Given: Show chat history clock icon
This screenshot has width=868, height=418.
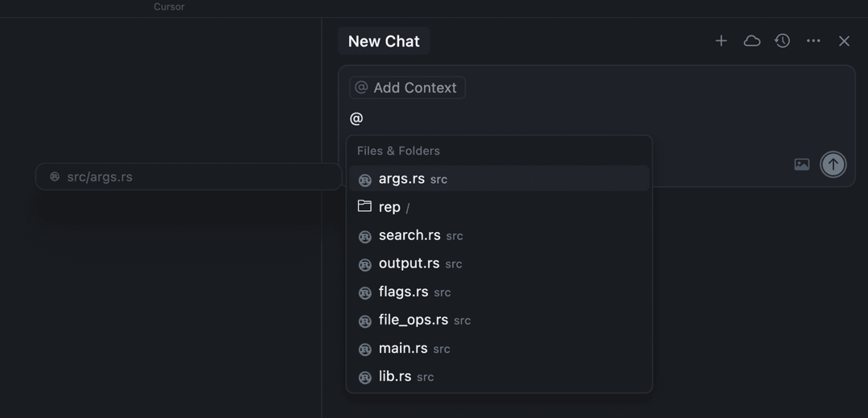Looking at the screenshot, I should tap(782, 41).
